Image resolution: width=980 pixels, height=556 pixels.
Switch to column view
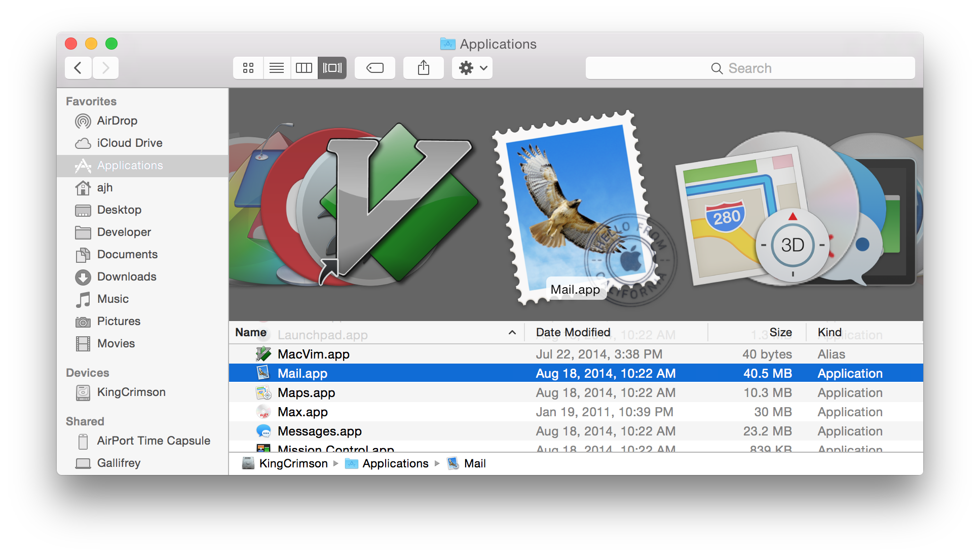point(304,68)
